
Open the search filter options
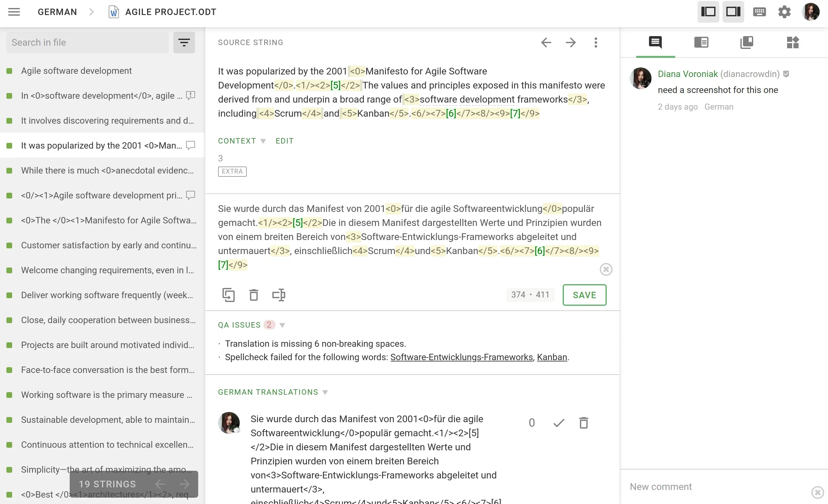(x=184, y=42)
